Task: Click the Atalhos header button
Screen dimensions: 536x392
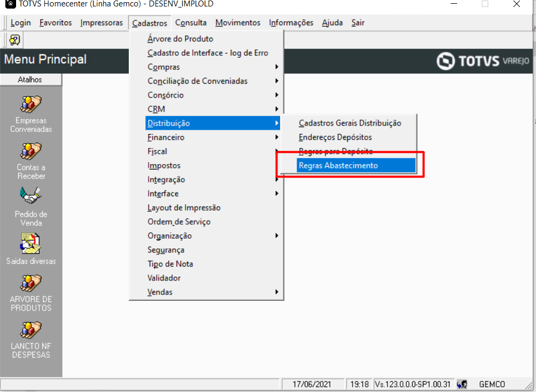Action: pyautogui.click(x=31, y=79)
